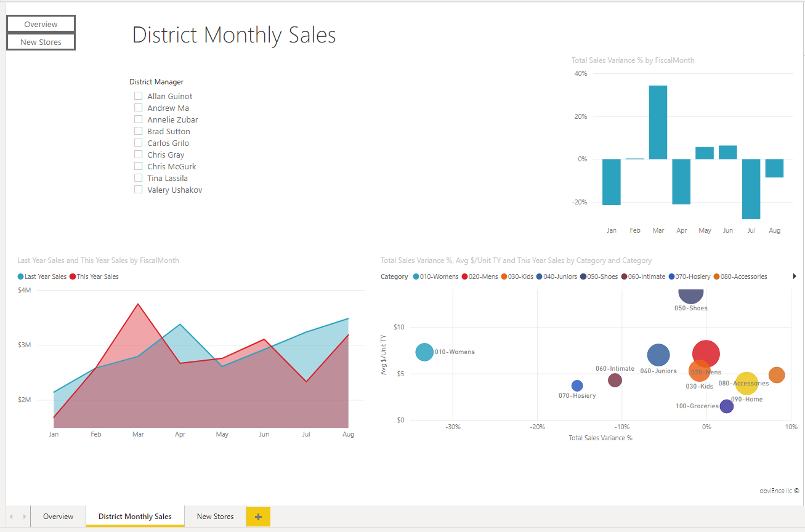The width and height of the screenshot is (805, 532).
Task: Check the Chris Gray checkbox
Action: (x=139, y=155)
